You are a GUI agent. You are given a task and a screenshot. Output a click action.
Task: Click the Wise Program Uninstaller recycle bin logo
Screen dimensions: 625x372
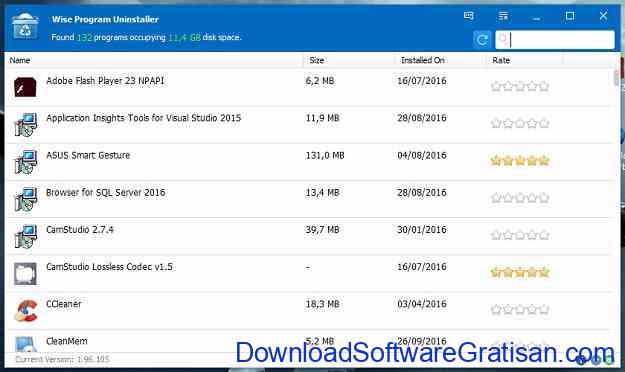click(x=25, y=26)
